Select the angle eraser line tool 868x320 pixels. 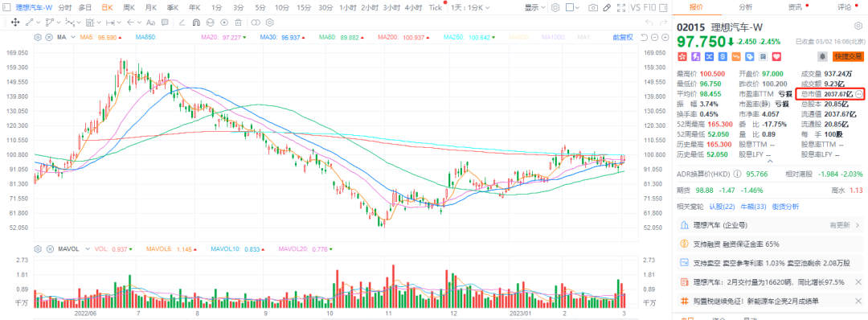pos(182,23)
